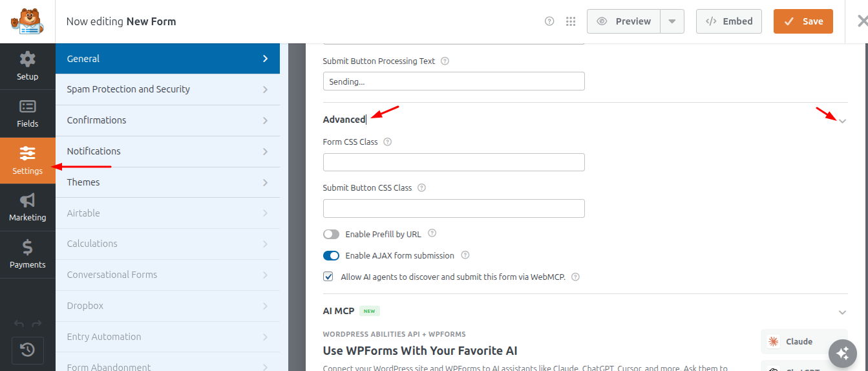Click the Embed button
The image size is (868, 371).
pyautogui.click(x=729, y=21)
